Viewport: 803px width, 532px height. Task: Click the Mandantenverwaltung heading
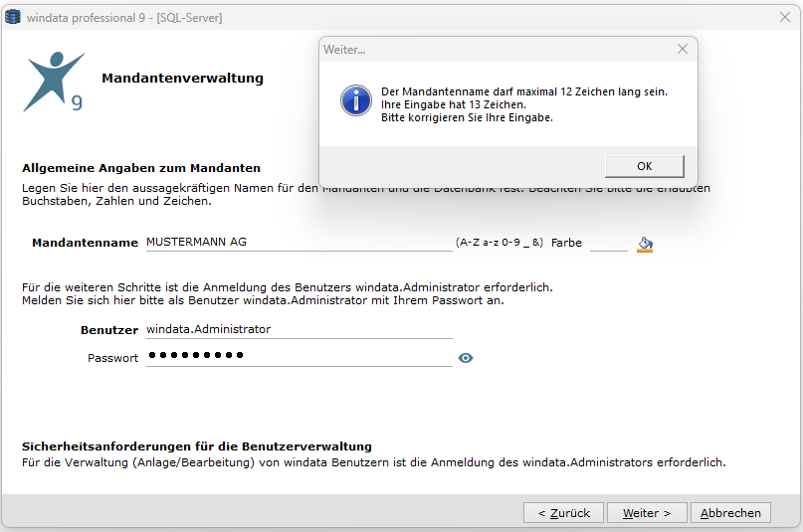(182, 79)
